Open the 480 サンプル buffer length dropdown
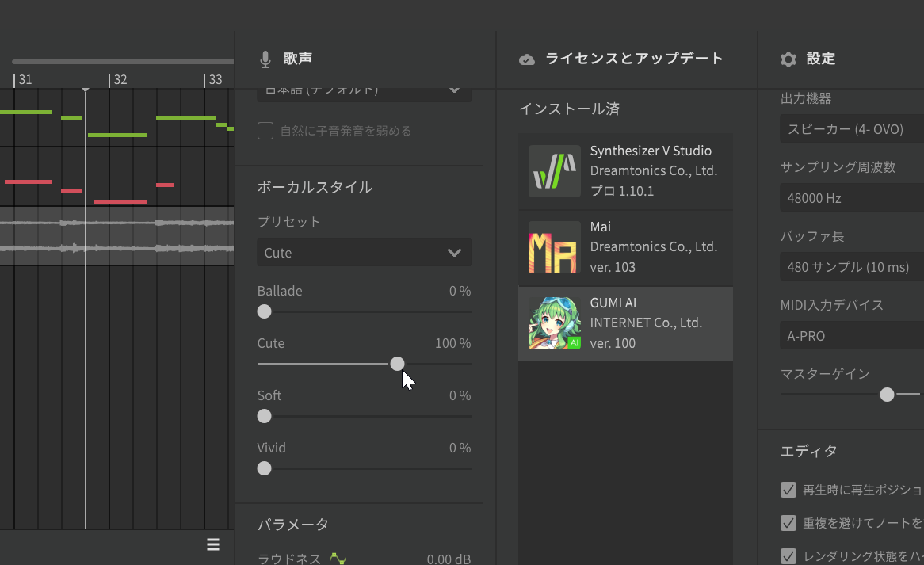 pyautogui.click(x=852, y=266)
